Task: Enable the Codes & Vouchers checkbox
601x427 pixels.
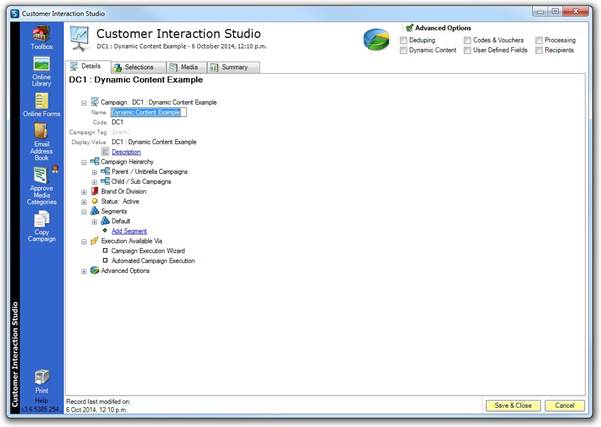Action: pos(467,40)
